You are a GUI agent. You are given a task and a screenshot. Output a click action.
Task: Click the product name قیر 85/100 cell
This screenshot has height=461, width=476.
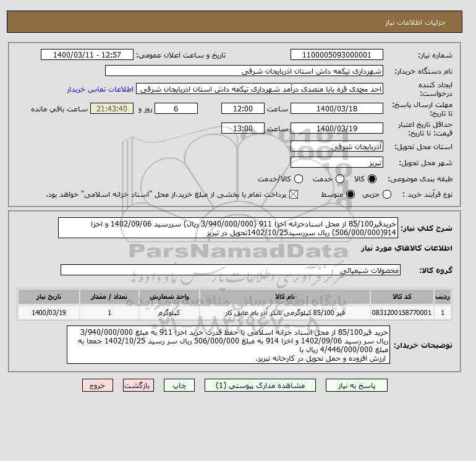[x=285, y=312]
